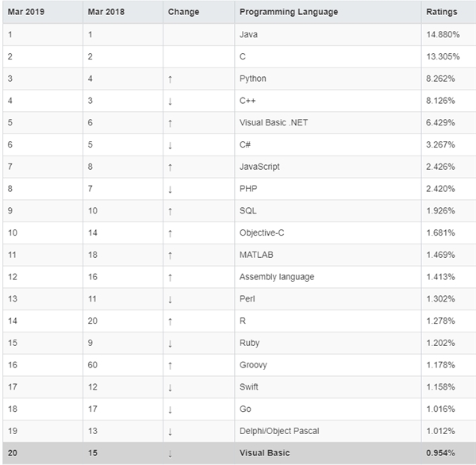Click the up arrow in the Groovy row
The image size is (476, 465).
171,366
